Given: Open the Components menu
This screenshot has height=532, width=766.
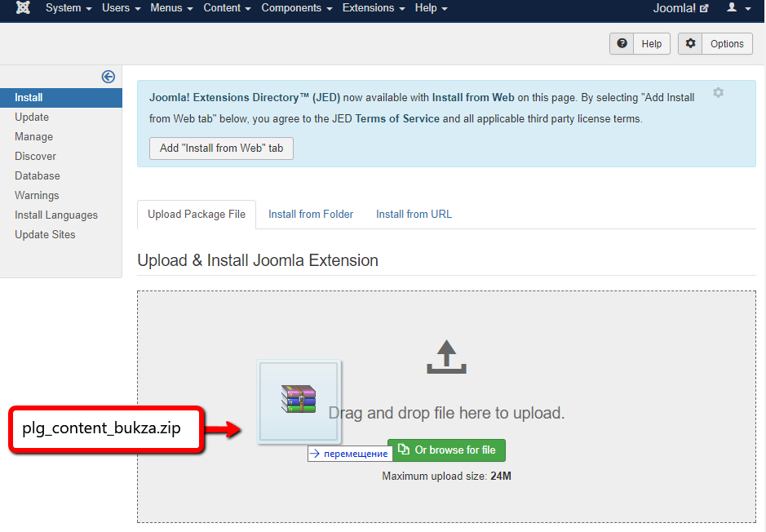Looking at the screenshot, I should [x=296, y=8].
